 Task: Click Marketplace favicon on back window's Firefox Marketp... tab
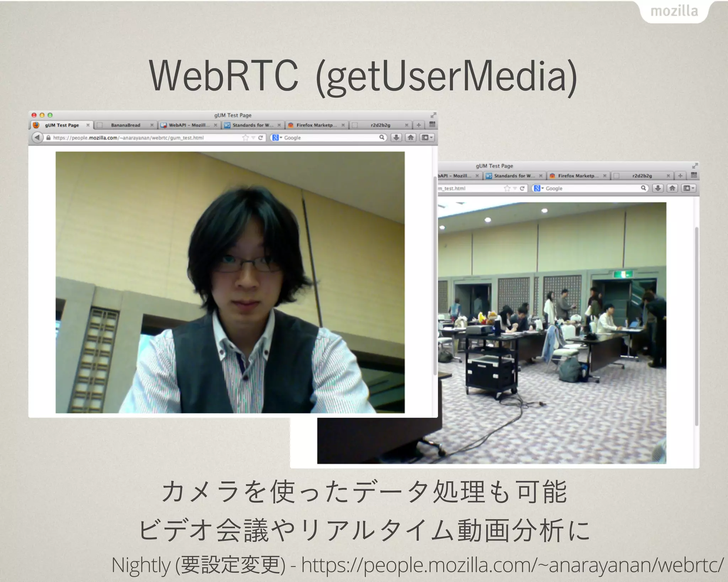click(552, 176)
